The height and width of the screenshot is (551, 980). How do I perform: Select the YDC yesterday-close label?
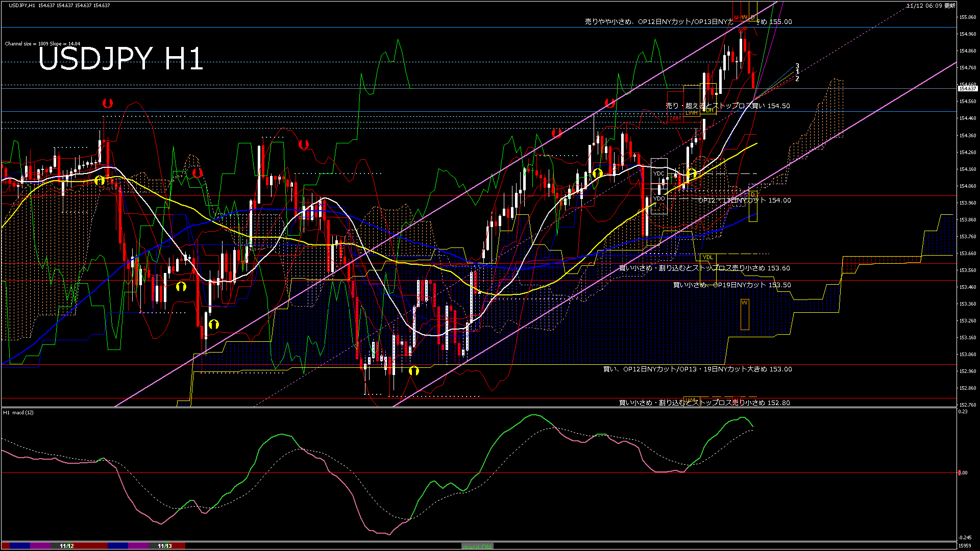tap(658, 174)
